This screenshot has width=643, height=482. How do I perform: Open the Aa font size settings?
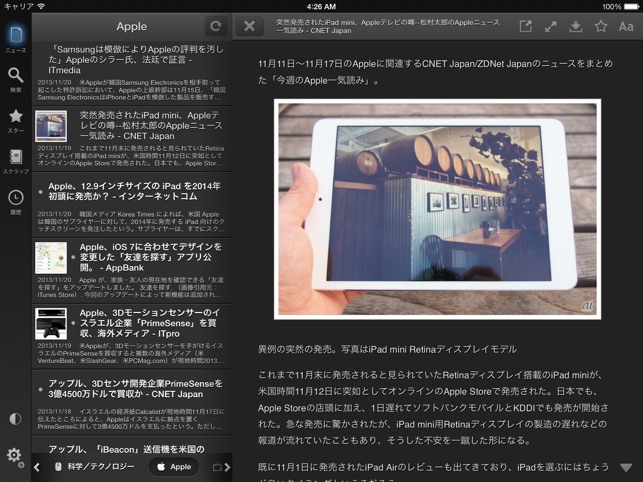coord(626,26)
